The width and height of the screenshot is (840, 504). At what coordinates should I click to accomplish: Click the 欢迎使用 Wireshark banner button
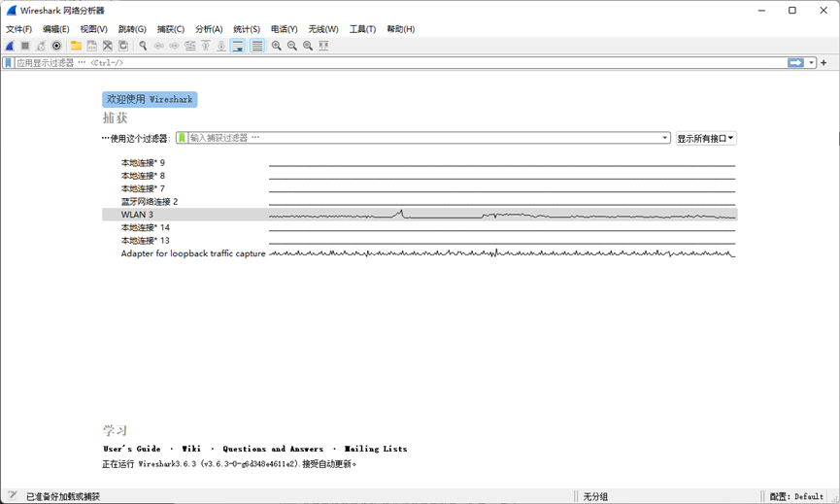click(x=150, y=99)
